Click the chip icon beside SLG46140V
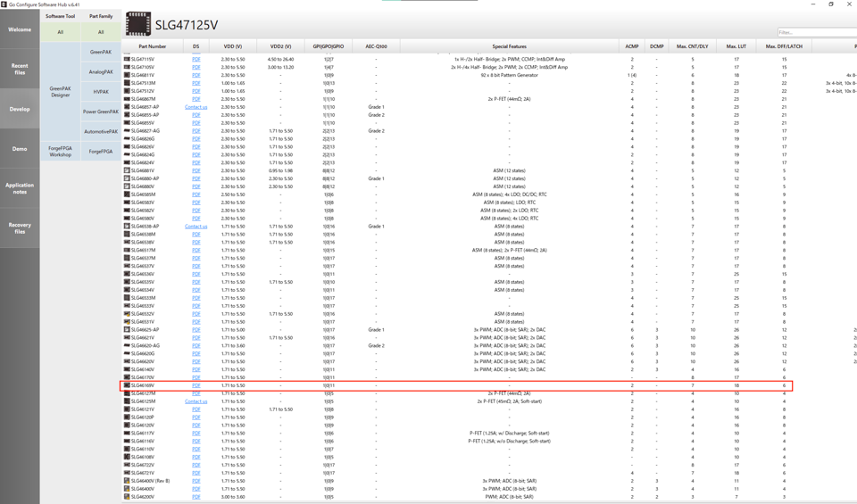 pyautogui.click(x=127, y=369)
